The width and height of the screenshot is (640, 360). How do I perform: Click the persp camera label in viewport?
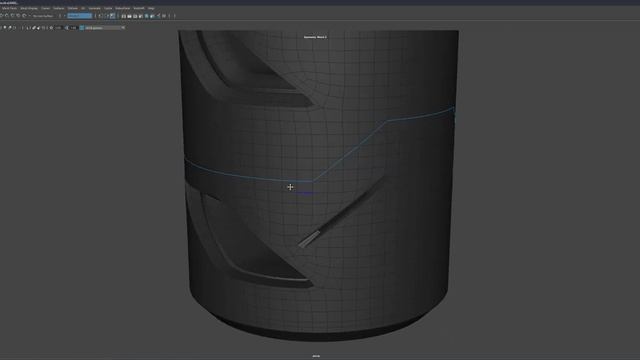[x=316, y=356]
